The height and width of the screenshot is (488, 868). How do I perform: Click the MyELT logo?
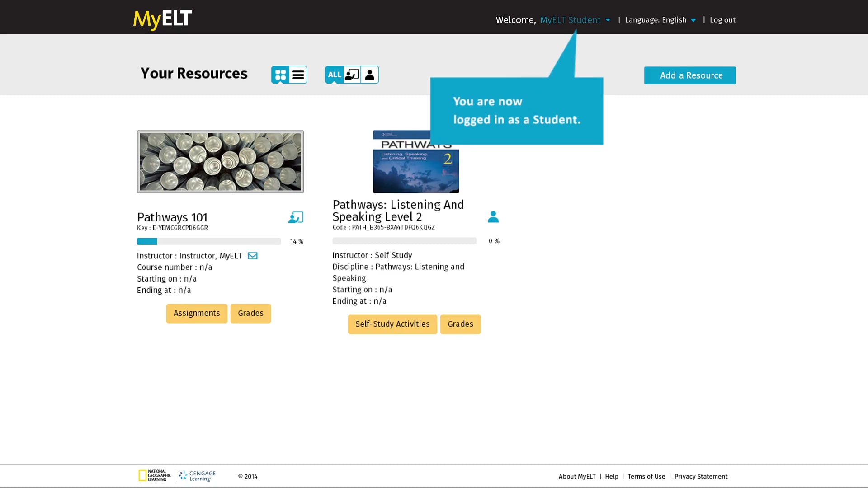[162, 20]
